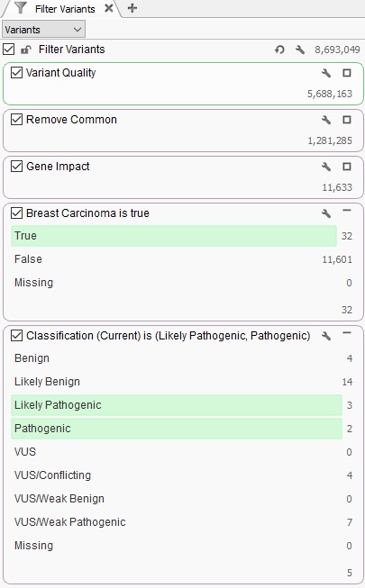The height and width of the screenshot is (588, 365).
Task: Open wrench settings on Remove Common card
Action: coord(326,120)
